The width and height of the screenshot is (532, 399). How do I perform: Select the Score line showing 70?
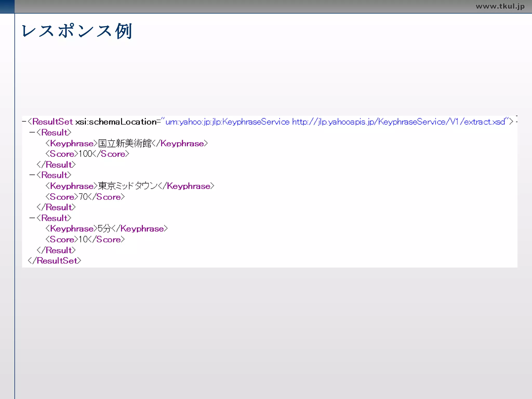click(x=85, y=197)
